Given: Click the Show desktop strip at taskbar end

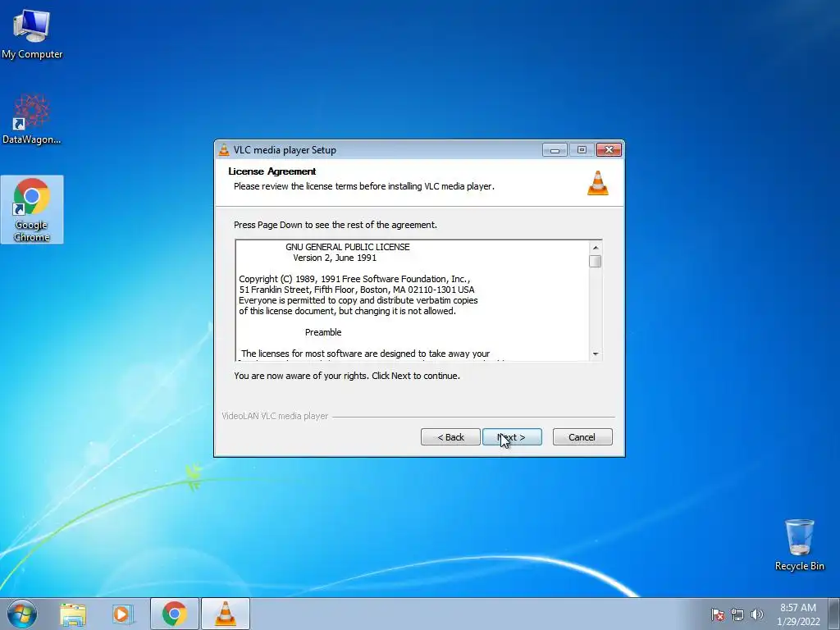Looking at the screenshot, I should tap(834, 614).
